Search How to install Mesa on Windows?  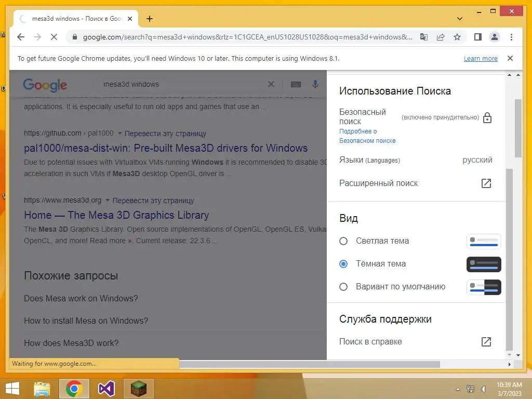point(86,321)
